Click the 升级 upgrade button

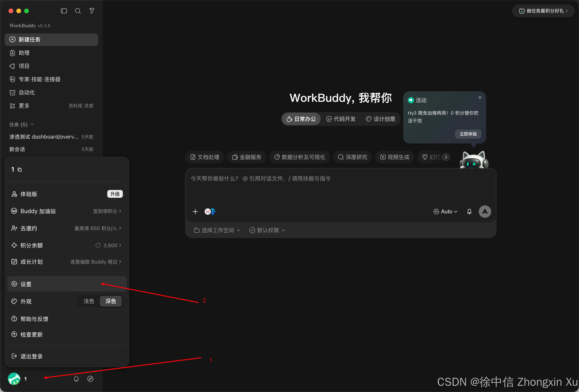click(115, 194)
